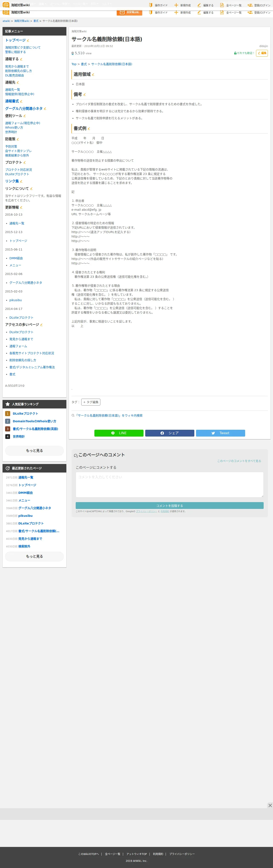Viewport: 273px width, 868px height.
Task: Open reCAPTCHA プライバシーポリシー link under comment form
Action: (x=146, y=511)
